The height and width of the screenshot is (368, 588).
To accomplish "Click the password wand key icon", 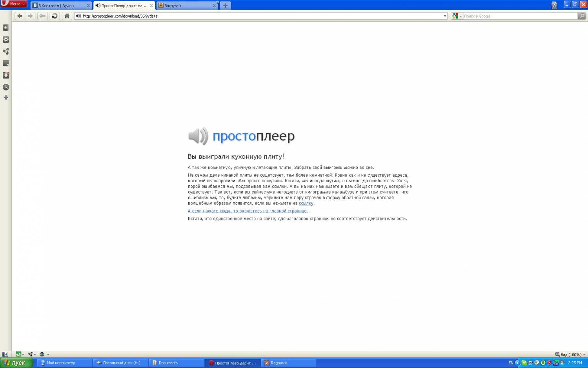I will point(42,16).
